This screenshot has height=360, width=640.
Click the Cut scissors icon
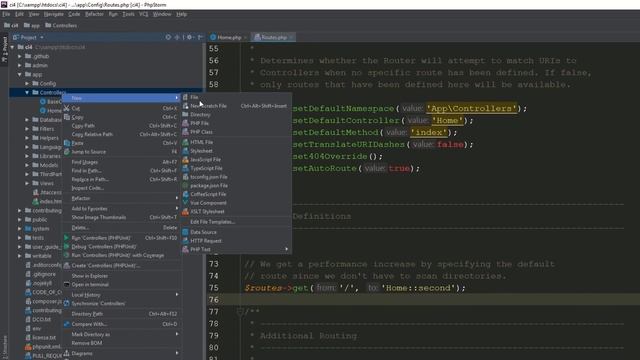click(x=67, y=108)
